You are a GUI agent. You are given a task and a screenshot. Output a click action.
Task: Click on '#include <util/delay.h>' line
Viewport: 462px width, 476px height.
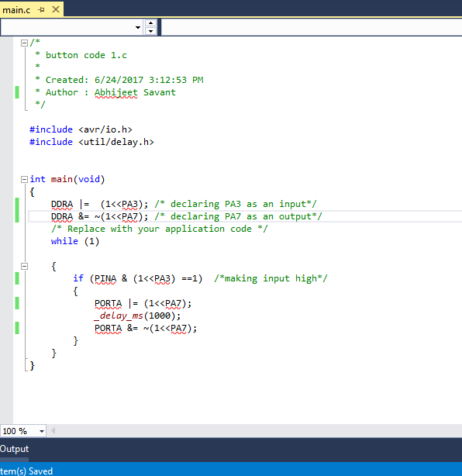point(91,142)
